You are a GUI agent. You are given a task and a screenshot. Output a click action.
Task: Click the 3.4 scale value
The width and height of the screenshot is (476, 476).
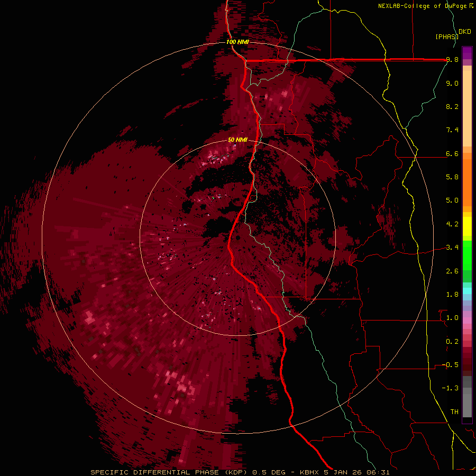tap(452, 248)
